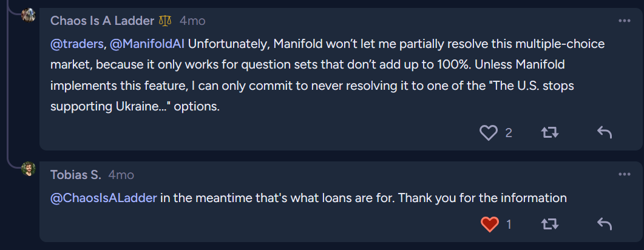Repost Tobias S.'s comment
The height and width of the screenshot is (250, 644).
point(550,225)
